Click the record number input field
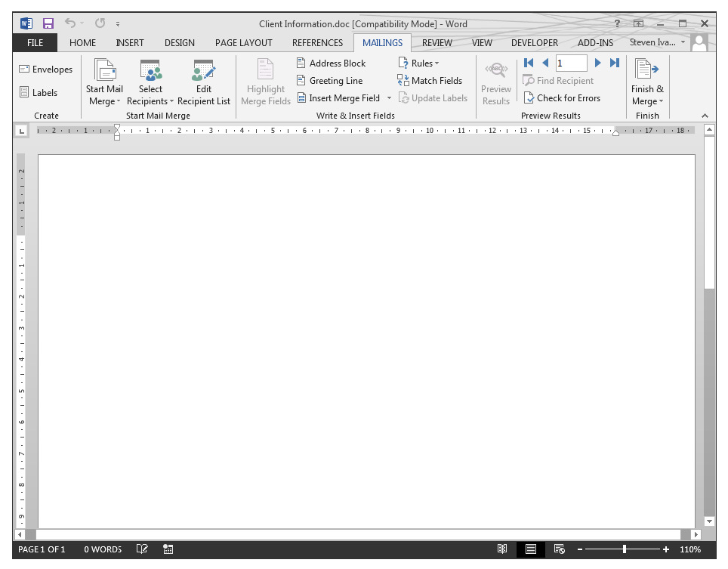This screenshot has width=728, height=569. (x=572, y=63)
